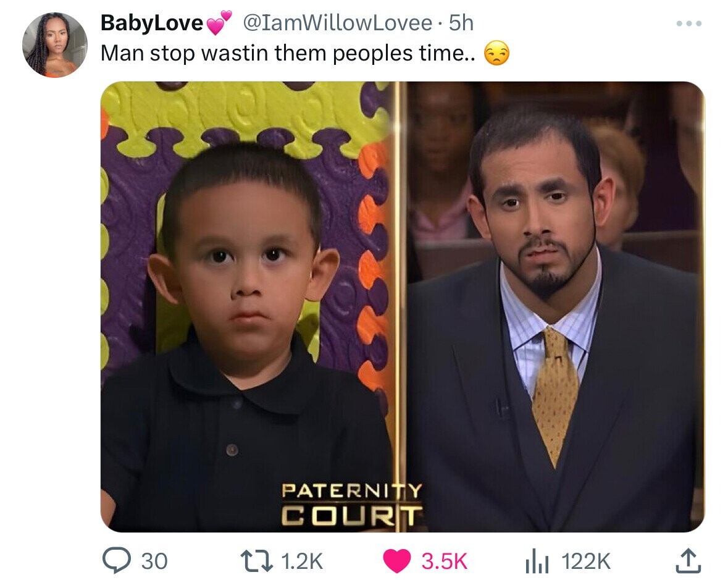This screenshot has height=580, width=728.
Task: Click the Paternity Court logo in the image
Action: [352, 504]
